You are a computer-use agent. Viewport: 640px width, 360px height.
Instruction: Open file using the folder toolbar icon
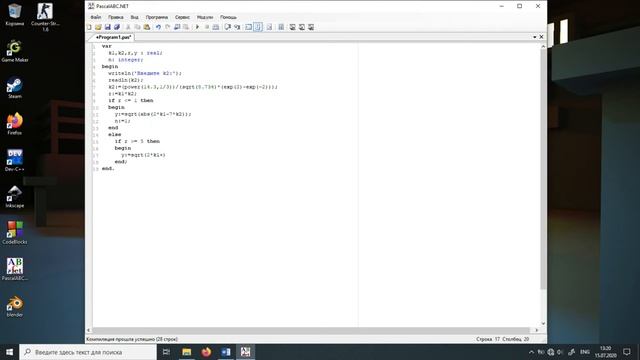click(98, 27)
